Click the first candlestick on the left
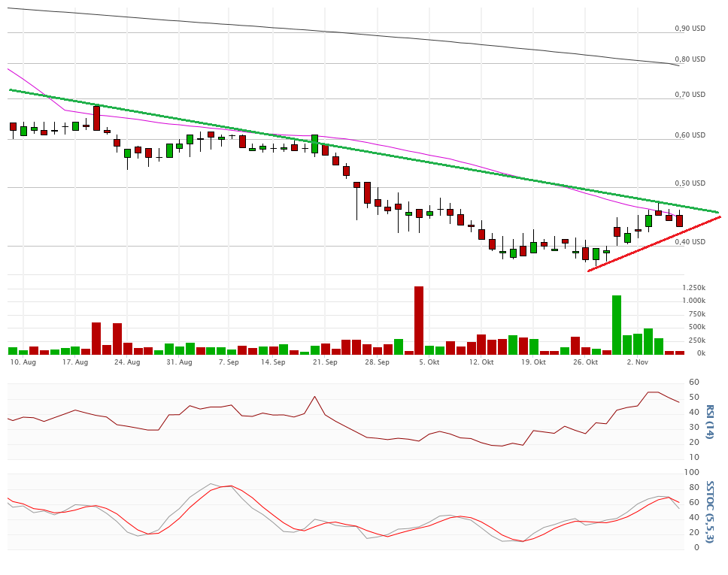This screenshot has width=728, height=575. coord(13,127)
